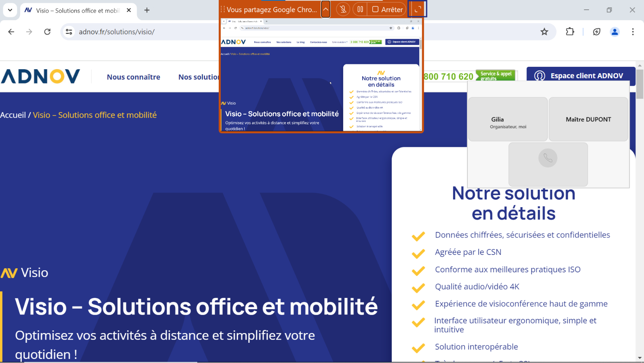Click the page vertical scrollbar thumb
This screenshot has height=363, width=644.
click(x=640, y=84)
